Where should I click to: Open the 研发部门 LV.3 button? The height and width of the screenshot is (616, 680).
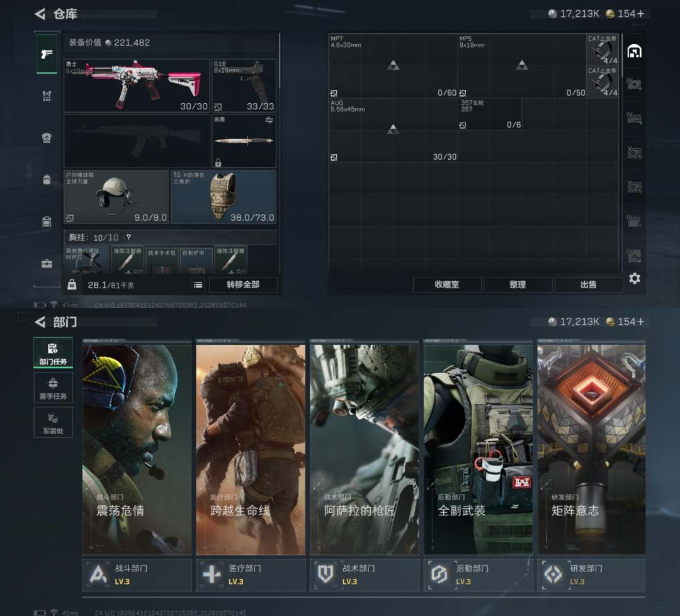pyautogui.click(x=591, y=575)
